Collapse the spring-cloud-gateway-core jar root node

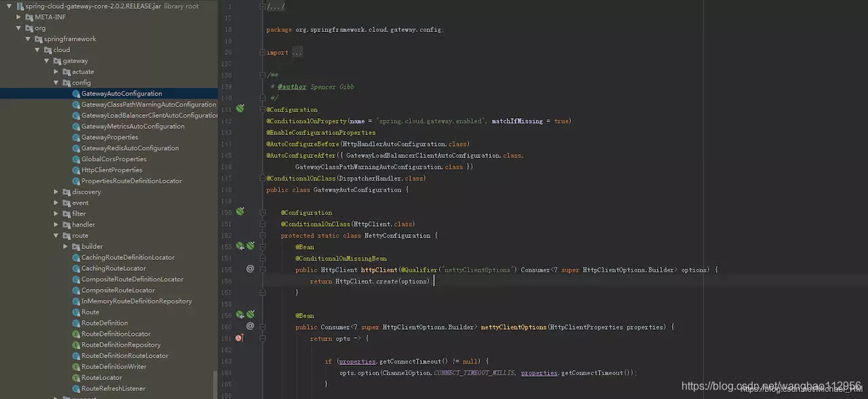pyautogui.click(x=9, y=6)
